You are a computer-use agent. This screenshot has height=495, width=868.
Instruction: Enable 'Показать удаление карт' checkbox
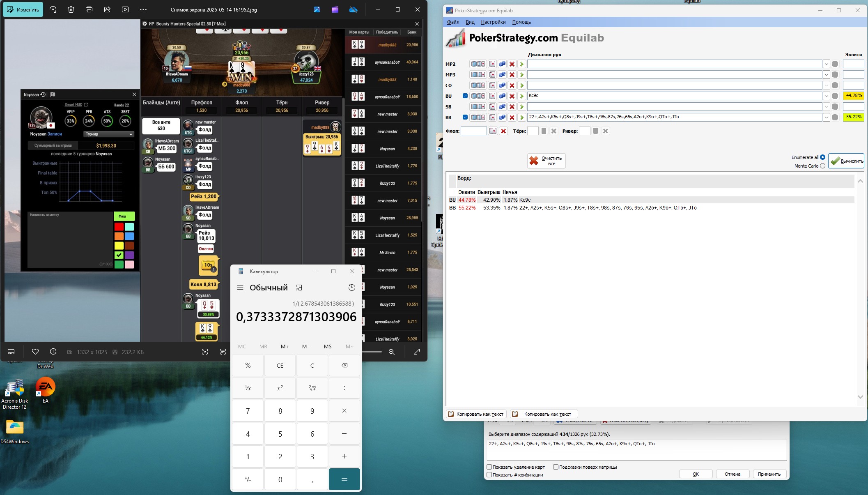pos(489,467)
